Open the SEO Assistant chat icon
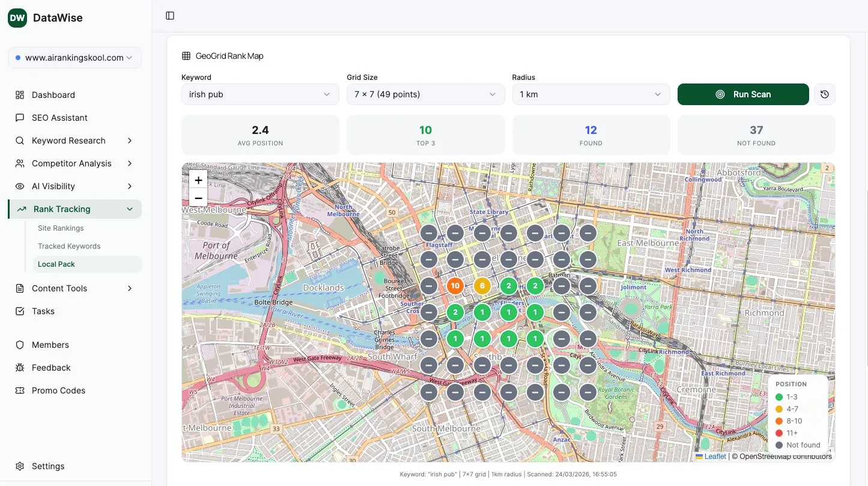Screen dimensions: 868x486 20,118
